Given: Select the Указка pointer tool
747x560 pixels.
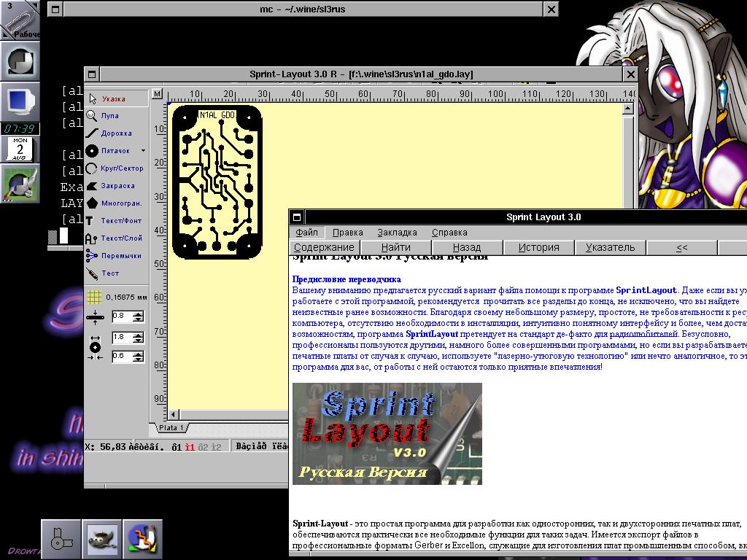Looking at the screenshot, I should click(x=117, y=98).
